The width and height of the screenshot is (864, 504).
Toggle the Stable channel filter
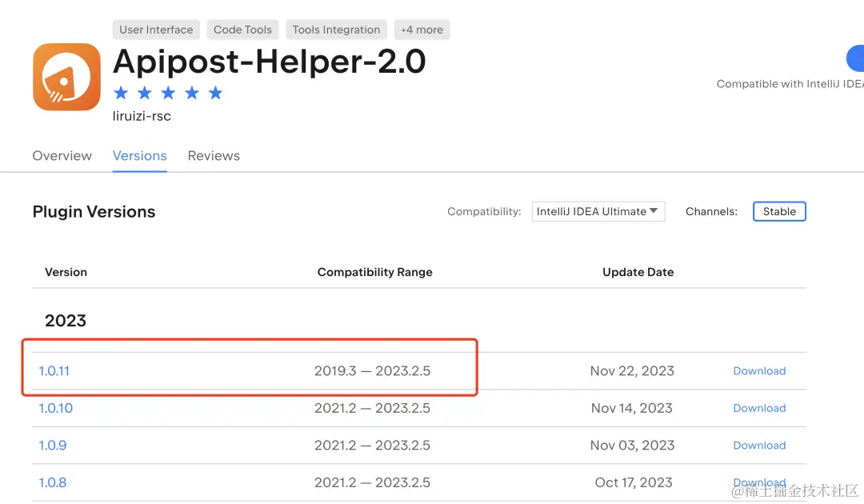[x=779, y=211]
